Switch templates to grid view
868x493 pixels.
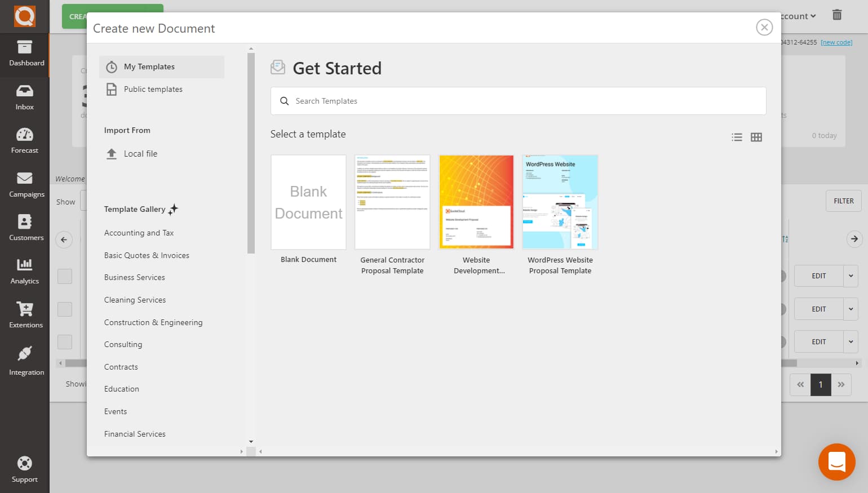(x=756, y=137)
